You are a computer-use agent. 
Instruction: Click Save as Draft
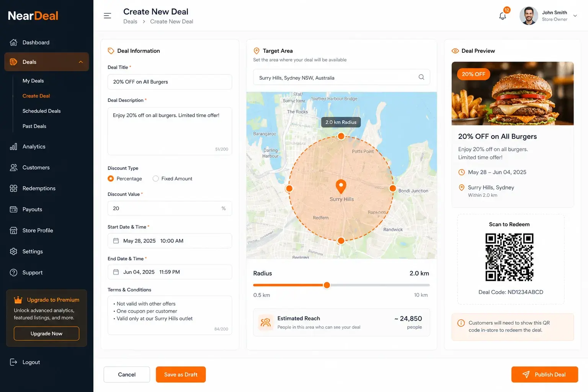[x=181, y=374]
